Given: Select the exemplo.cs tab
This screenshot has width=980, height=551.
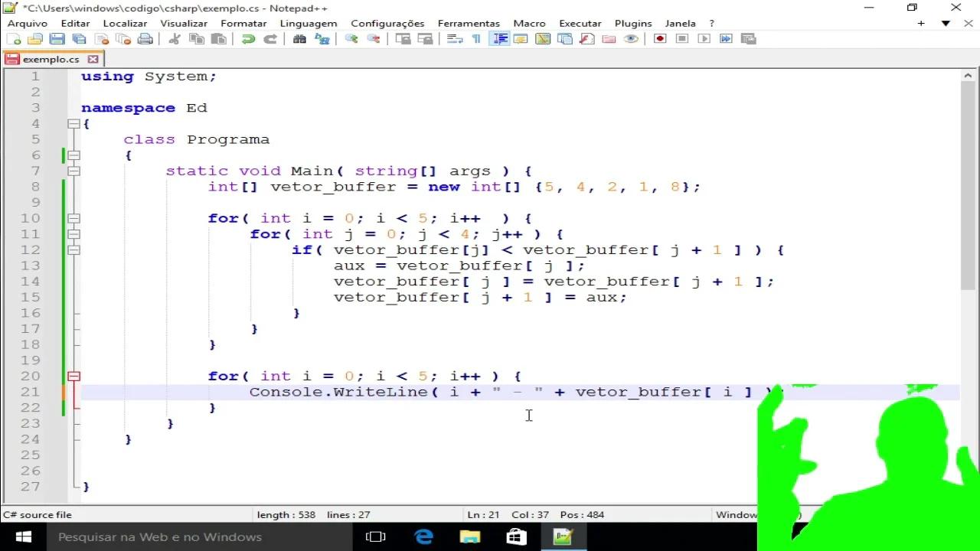Looking at the screenshot, I should pyautogui.click(x=51, y=59).
